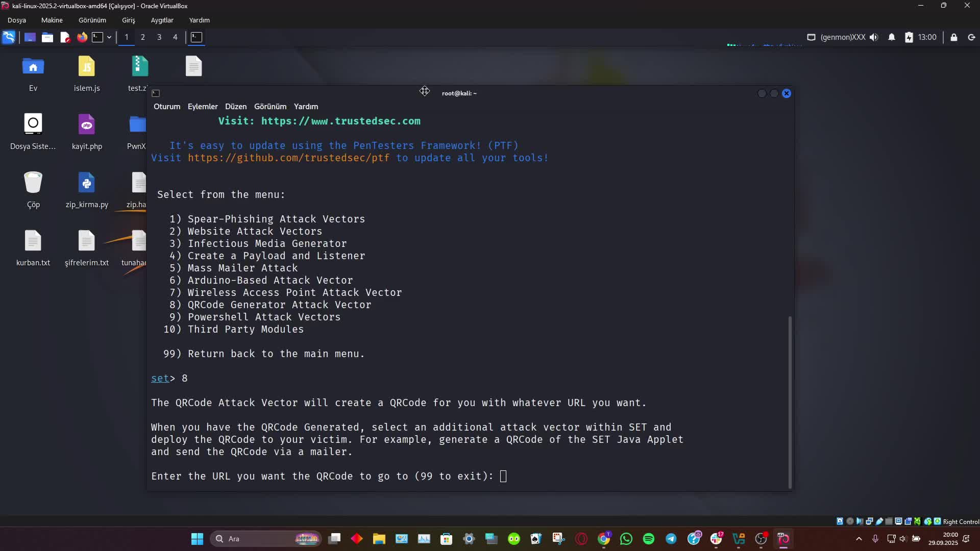This screenshot has height=551, width=980.
Task: Click the volume speaker icon
Action: pyautogui.click(x=874, y=37)
